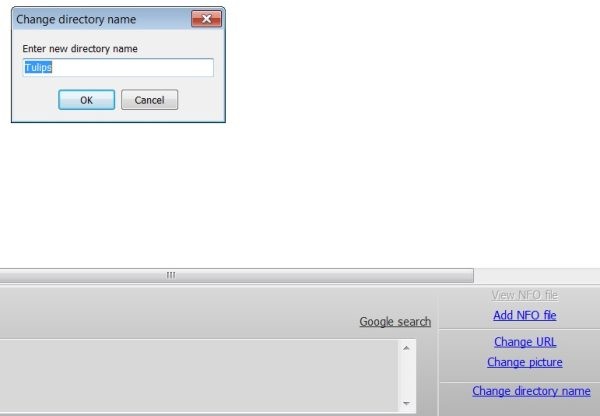The width and height of the screenshot is (600, 416).
Task: Click the horizontal scrollbar grip handle
Action: [x=171, y=275]
